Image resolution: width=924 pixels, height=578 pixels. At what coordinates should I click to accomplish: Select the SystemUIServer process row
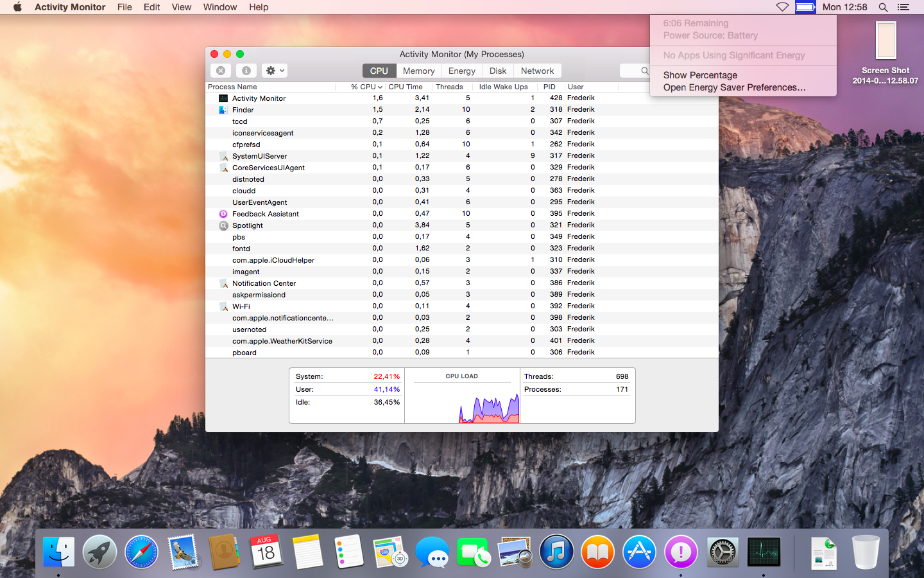pos(462,156)
